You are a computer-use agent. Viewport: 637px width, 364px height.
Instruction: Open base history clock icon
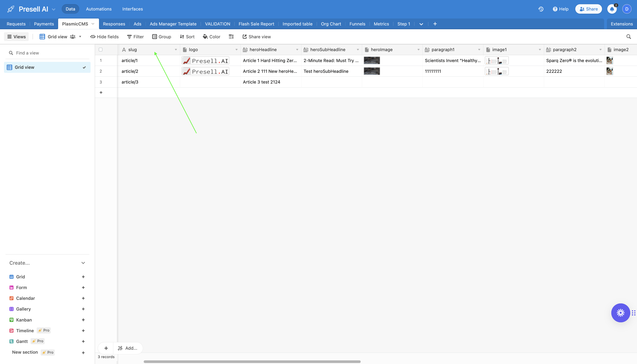pos(541,9)
